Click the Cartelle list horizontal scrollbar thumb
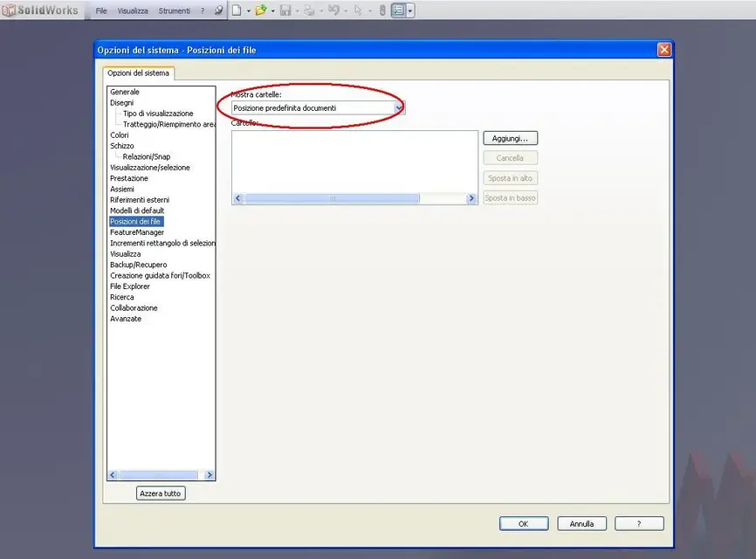 click(x=332, y=198)
